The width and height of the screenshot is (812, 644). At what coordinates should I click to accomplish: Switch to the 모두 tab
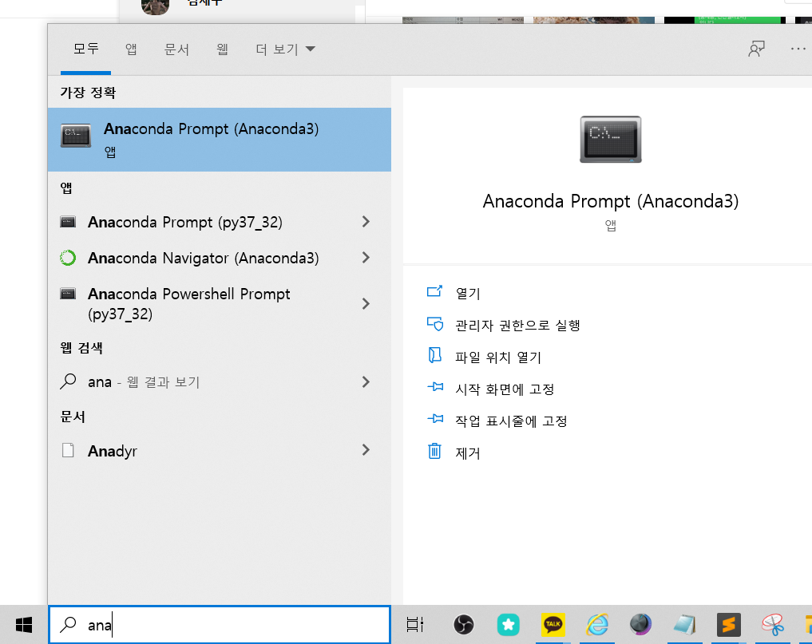click(x=85, y=49)
